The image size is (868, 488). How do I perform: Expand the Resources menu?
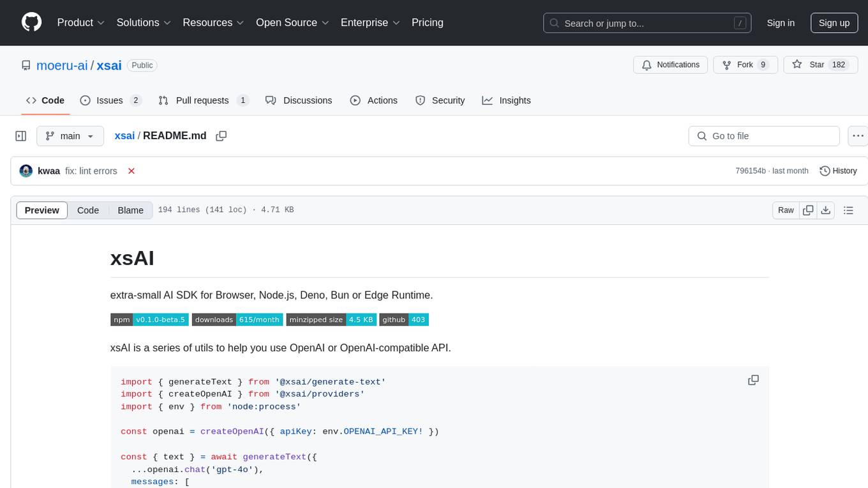[213, 22]
